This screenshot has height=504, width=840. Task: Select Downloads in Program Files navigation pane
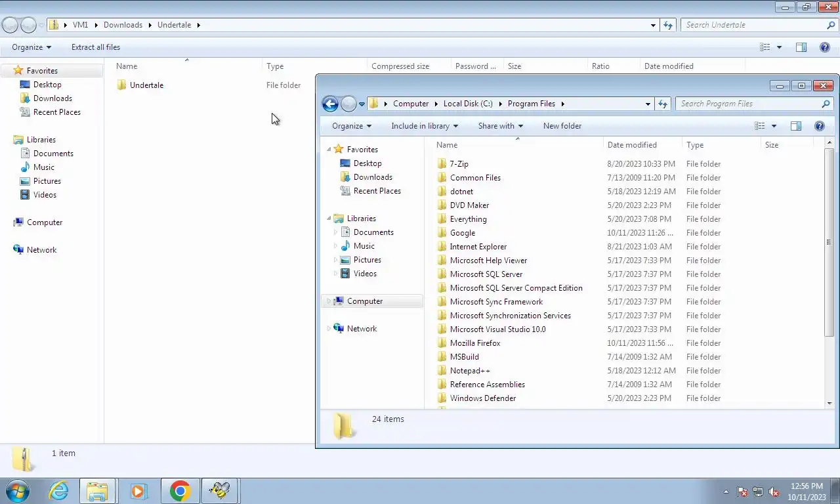[x=373, y=177]
